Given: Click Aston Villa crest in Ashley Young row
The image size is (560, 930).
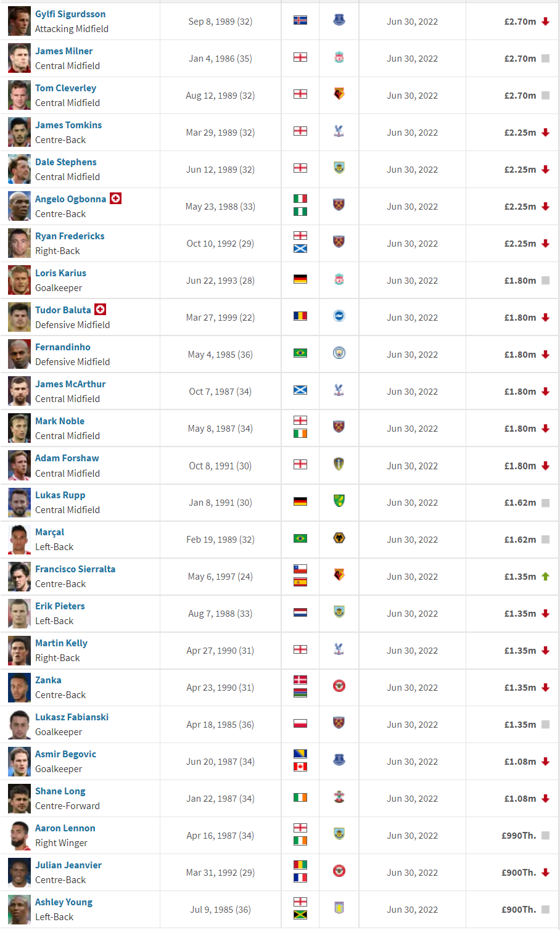Looking at the screenshot, I should pyautogui.click(x=339, y=908).
